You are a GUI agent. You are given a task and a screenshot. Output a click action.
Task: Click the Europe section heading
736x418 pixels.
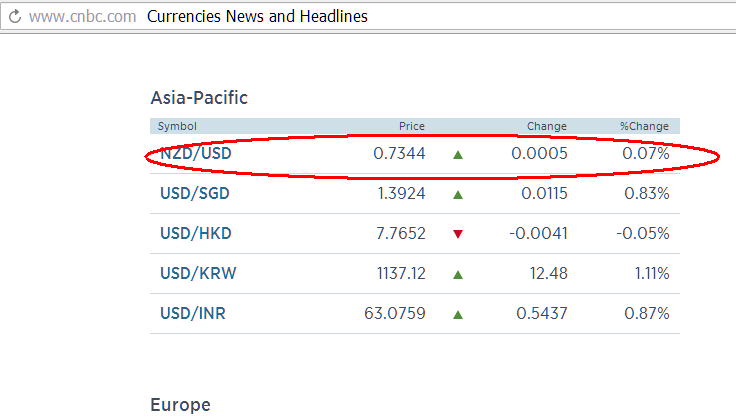[180, 405]
